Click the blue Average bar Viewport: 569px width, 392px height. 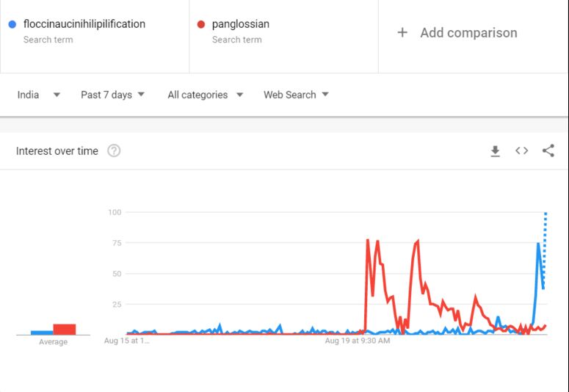(42, 333)
